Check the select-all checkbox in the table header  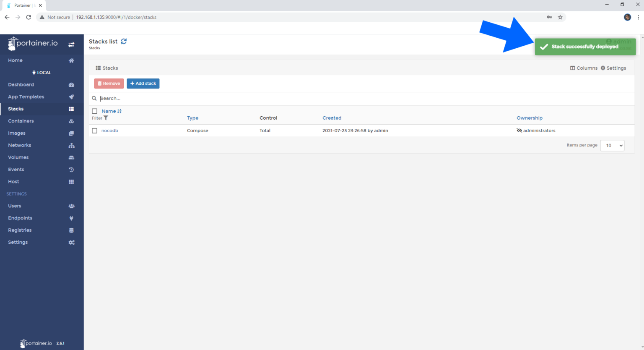(95, 111)
